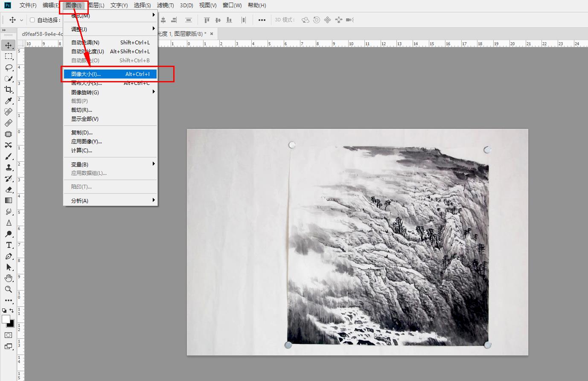Enable the 自动选择 checkbox
The image size is (588, 381).
click(32, 20)
